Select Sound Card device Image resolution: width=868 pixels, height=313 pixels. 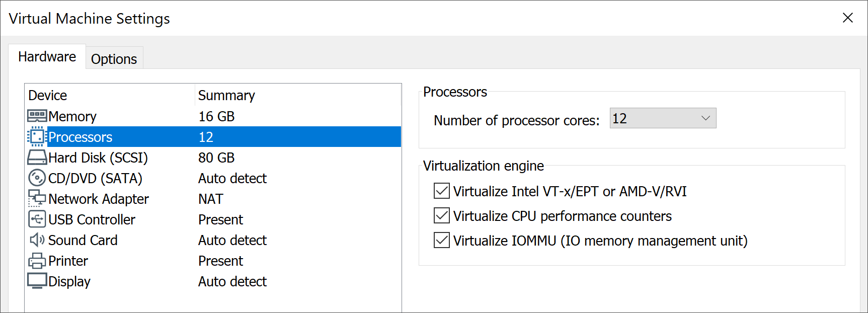83,240
